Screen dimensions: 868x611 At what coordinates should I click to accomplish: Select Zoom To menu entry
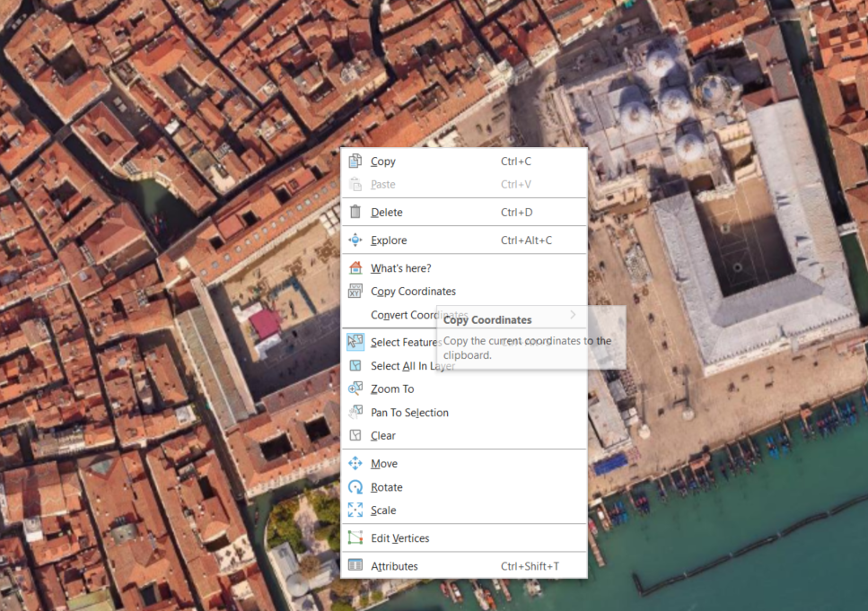point(464,388)
